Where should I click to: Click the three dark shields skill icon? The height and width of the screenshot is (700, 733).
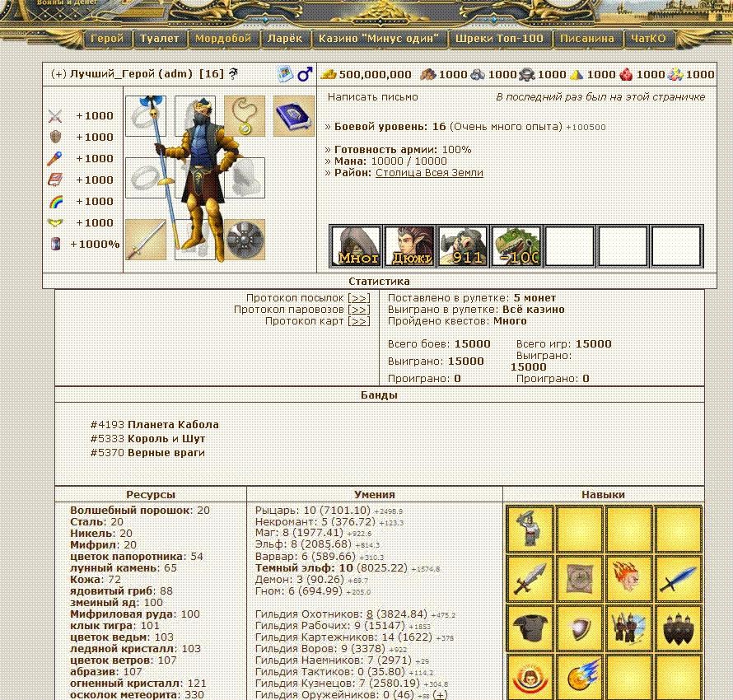(678, 628)
